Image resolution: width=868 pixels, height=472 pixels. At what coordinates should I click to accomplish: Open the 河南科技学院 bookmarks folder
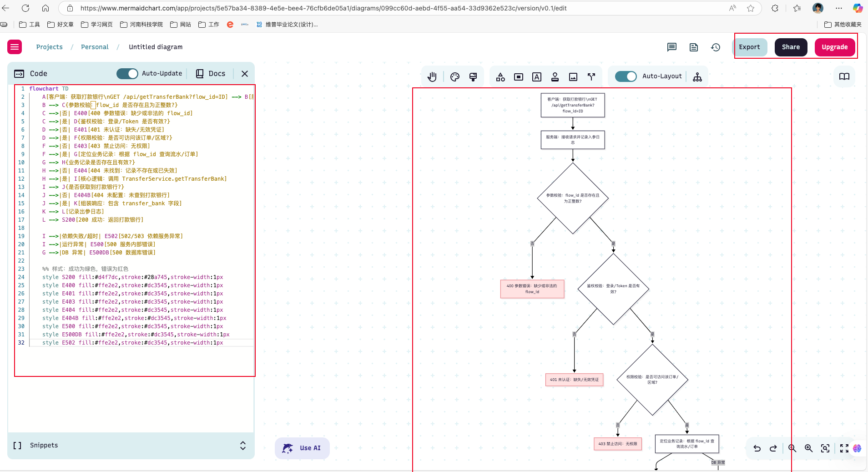coord(141,25)
